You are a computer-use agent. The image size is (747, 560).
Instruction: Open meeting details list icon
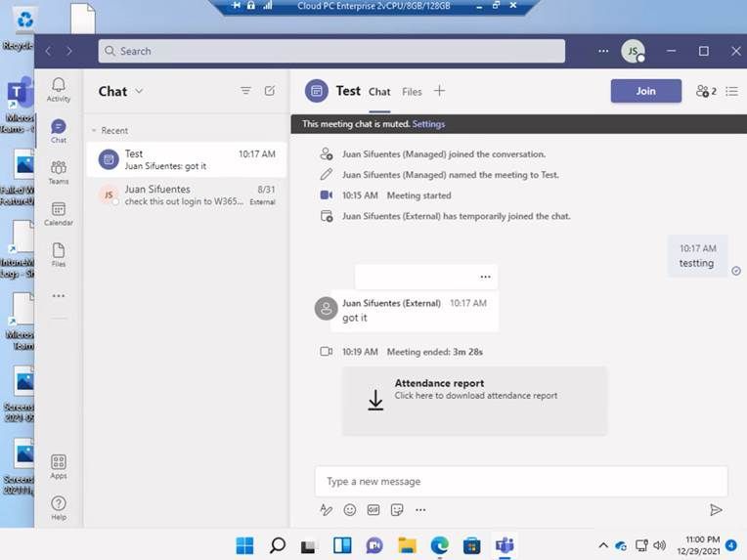coord(732,91)
